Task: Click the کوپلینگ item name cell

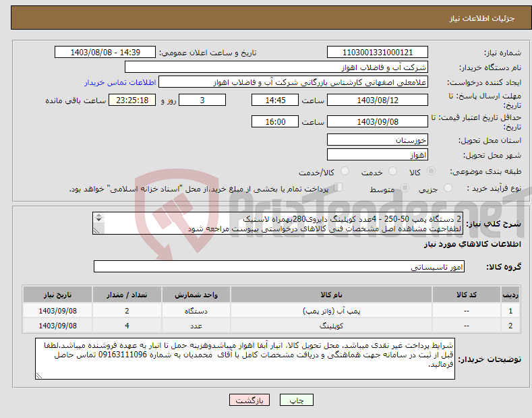Action: [331, 326]
